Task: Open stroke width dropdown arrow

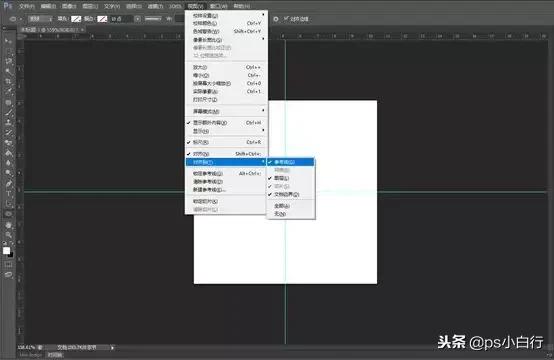Action: coord(138,19)
